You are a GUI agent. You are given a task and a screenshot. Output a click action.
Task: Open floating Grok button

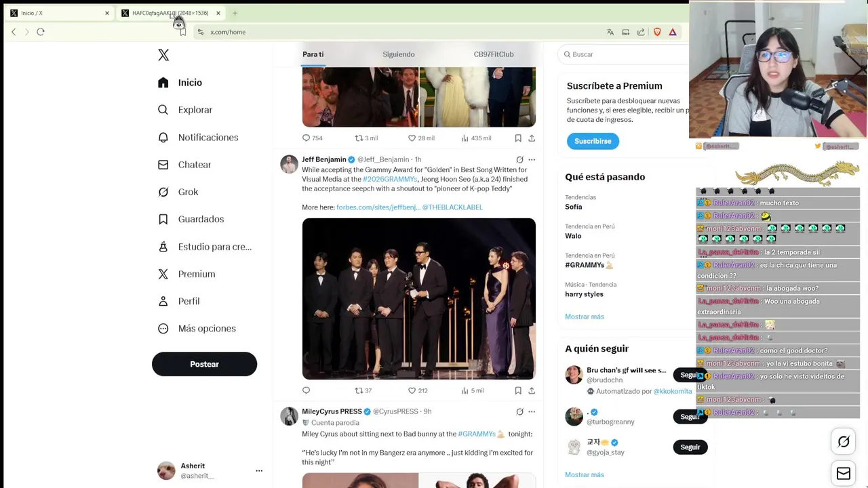coord(844,442)
